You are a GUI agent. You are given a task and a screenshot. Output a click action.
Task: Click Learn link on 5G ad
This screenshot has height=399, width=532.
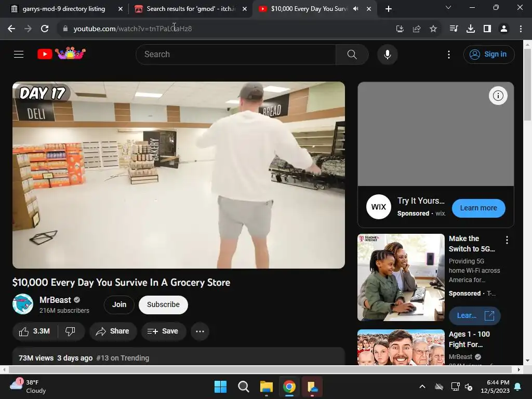[x=475, y=315]
